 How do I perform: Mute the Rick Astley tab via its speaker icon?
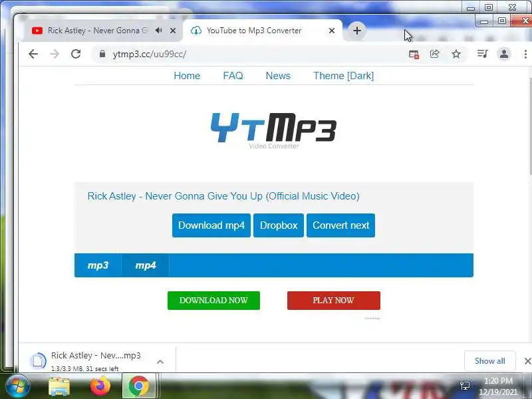click(158, 31)
